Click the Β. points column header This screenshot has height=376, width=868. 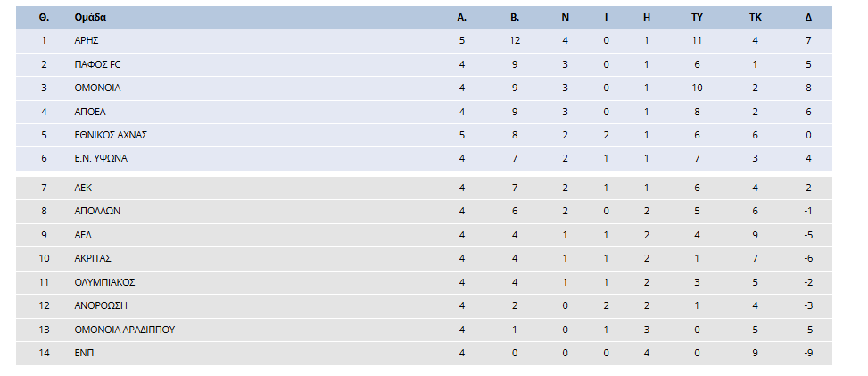[515, 17]
